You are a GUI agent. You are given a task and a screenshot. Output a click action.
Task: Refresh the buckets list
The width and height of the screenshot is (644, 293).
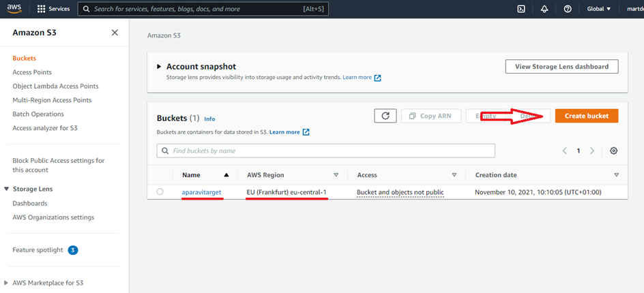click(x=385, y=116)
